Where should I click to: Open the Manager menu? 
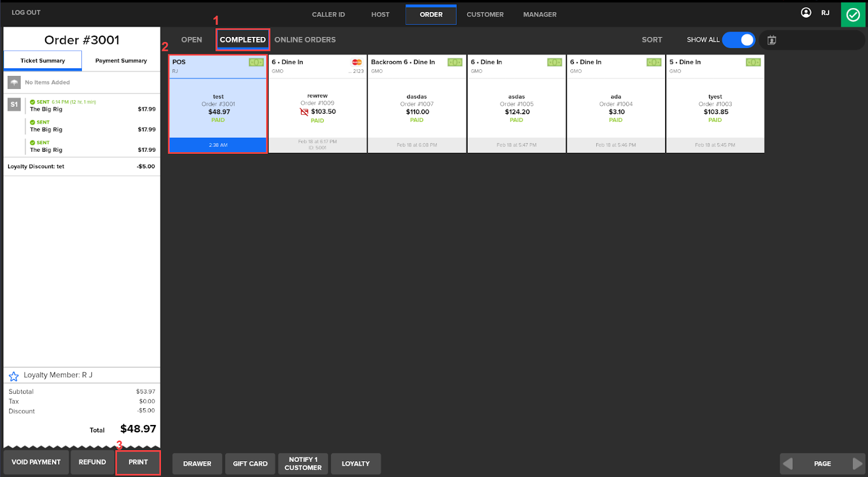point(539,15)
